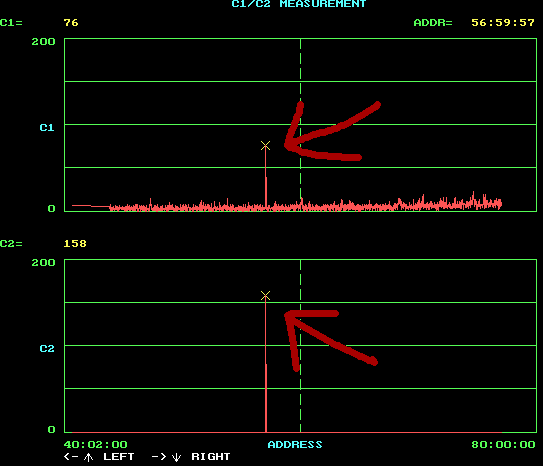Screen dimensions: 543x466
Task: Click the C1 value 76
Action: (x=71, y=23)
